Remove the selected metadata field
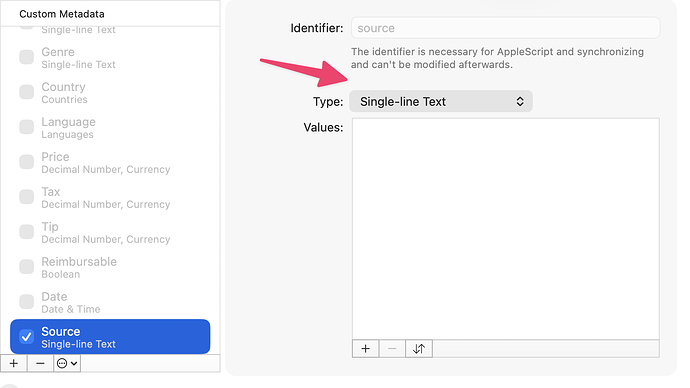 click(40, 363)
